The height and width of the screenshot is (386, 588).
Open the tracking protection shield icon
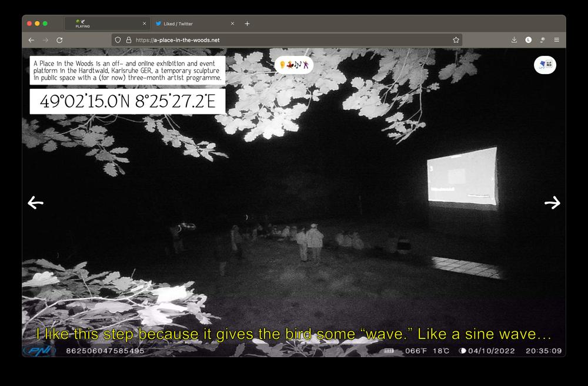tap(118, 40)
